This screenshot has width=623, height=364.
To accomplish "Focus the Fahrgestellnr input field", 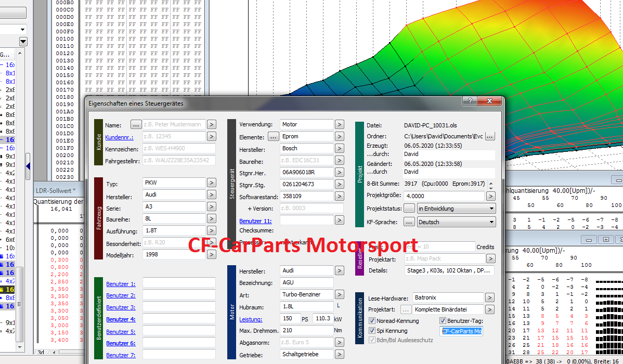I will [179, 160].
